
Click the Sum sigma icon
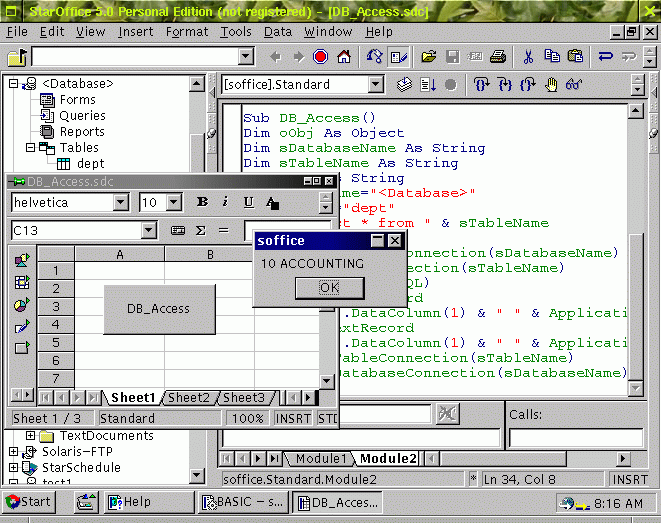[201, 231]
